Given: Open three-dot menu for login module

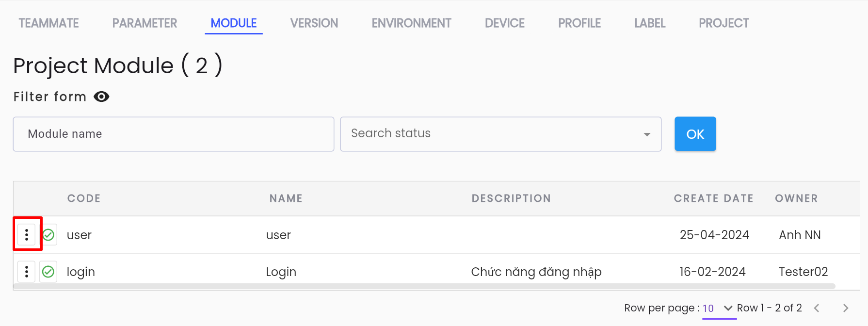Looking at the screenshot, I should 27,272.
